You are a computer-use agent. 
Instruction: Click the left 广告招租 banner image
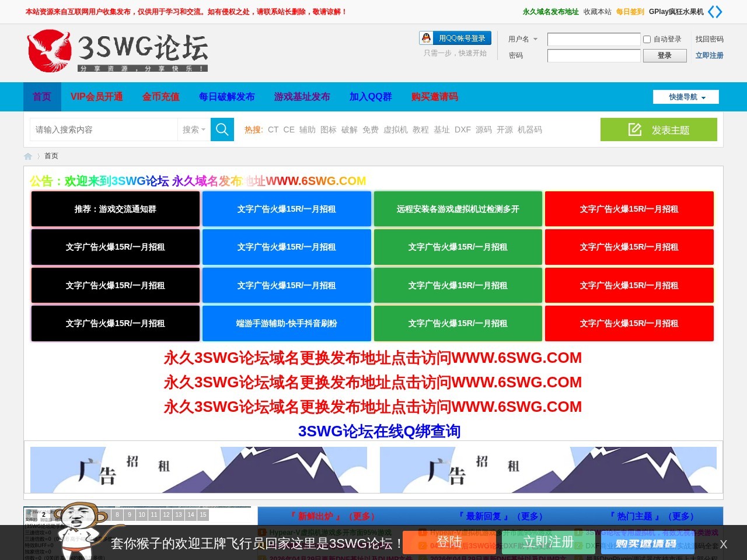198,470
